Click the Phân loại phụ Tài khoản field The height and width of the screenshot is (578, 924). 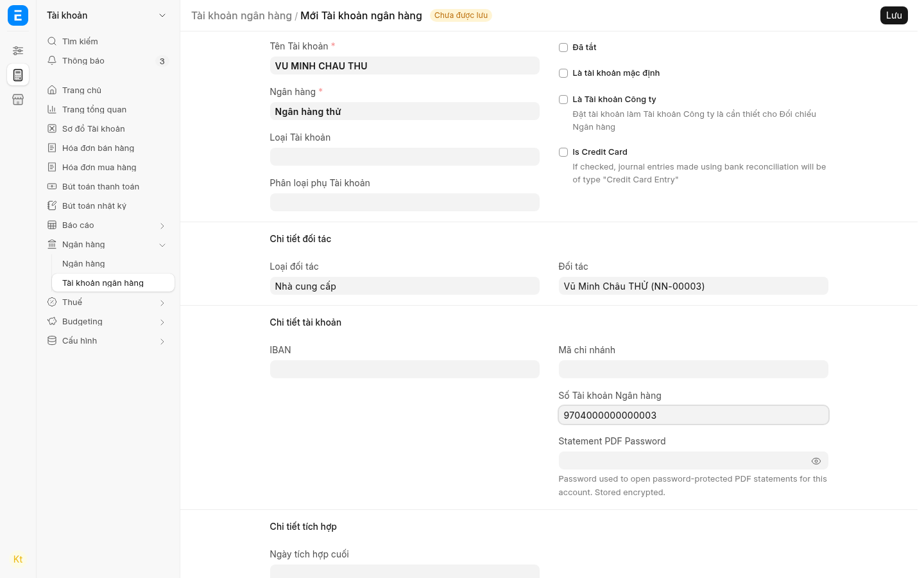404,202
